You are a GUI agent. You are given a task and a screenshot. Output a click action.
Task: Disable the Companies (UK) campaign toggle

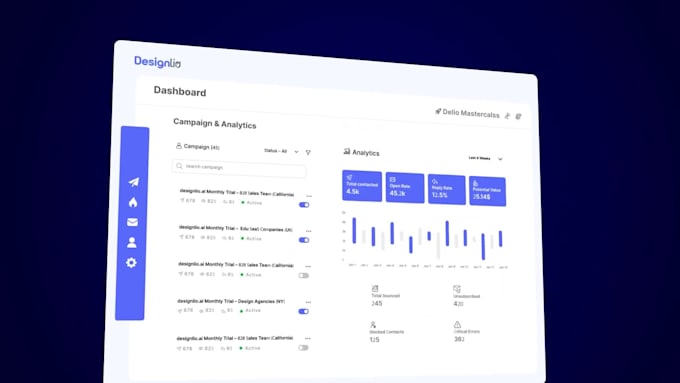304,240
